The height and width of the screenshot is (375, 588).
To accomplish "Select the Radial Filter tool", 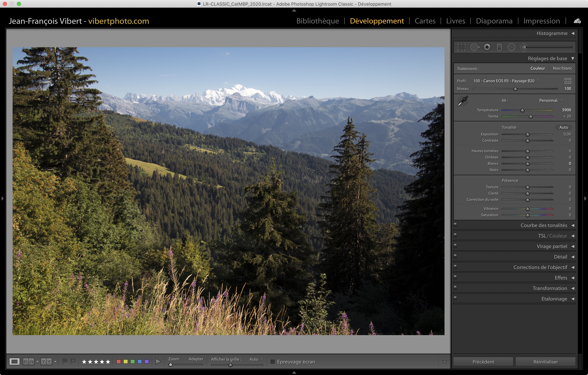I will (511, 47).
